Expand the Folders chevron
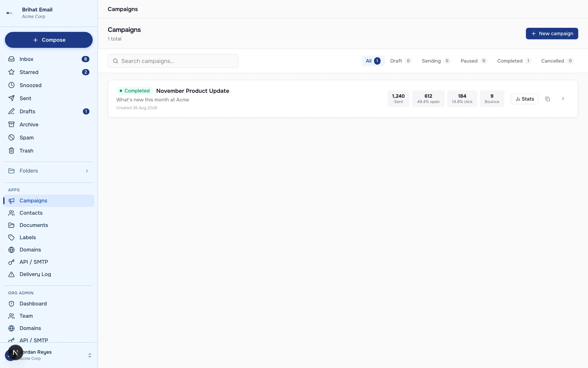This screenshot has width=588, height=368. 87,171
